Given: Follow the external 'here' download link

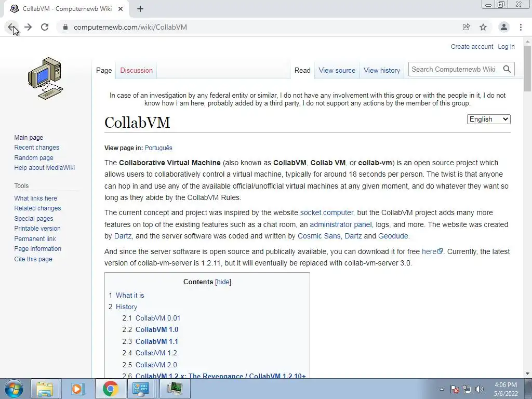Looking at the screenshot, I should point(432,252).
